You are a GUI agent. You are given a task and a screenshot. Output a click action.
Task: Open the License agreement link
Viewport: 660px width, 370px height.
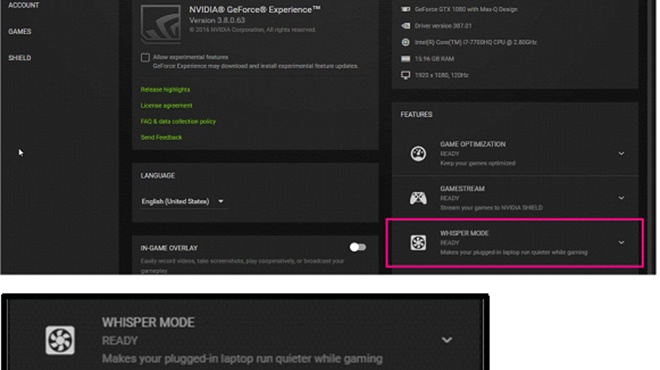click(x=166, y=106)
